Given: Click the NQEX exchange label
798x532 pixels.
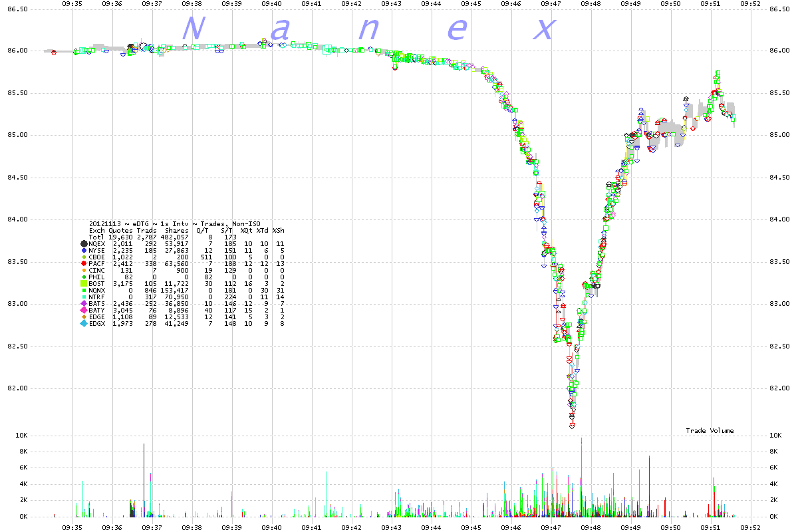Looking at the screenshot, I should 97,244.
